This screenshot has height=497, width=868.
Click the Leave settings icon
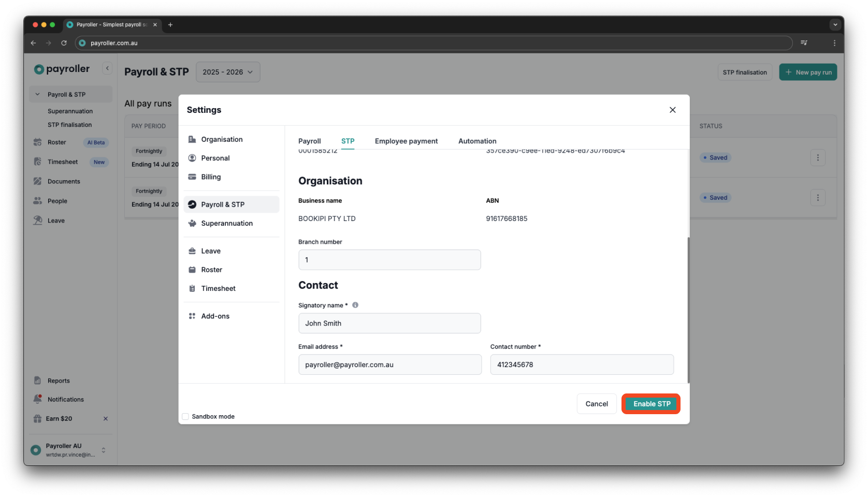click(x=192, y=251)
